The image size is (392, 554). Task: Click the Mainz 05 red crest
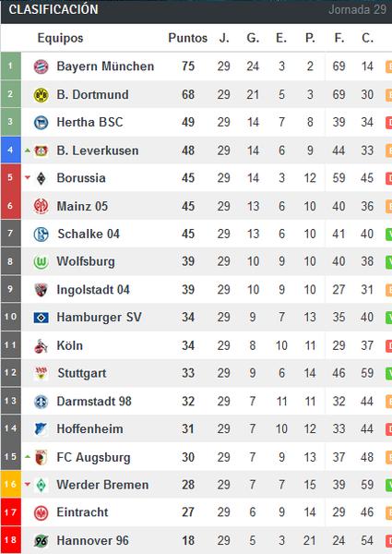pyautogui.click(x=41, y=206)
